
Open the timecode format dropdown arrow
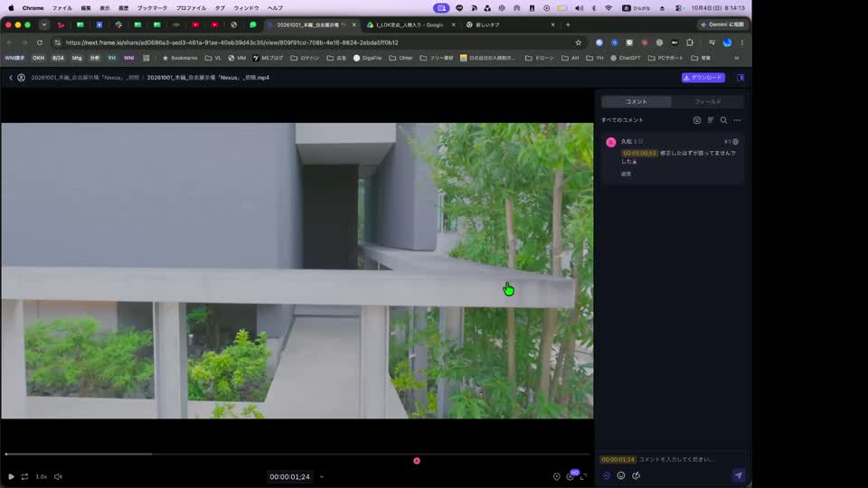pos(322,477)
